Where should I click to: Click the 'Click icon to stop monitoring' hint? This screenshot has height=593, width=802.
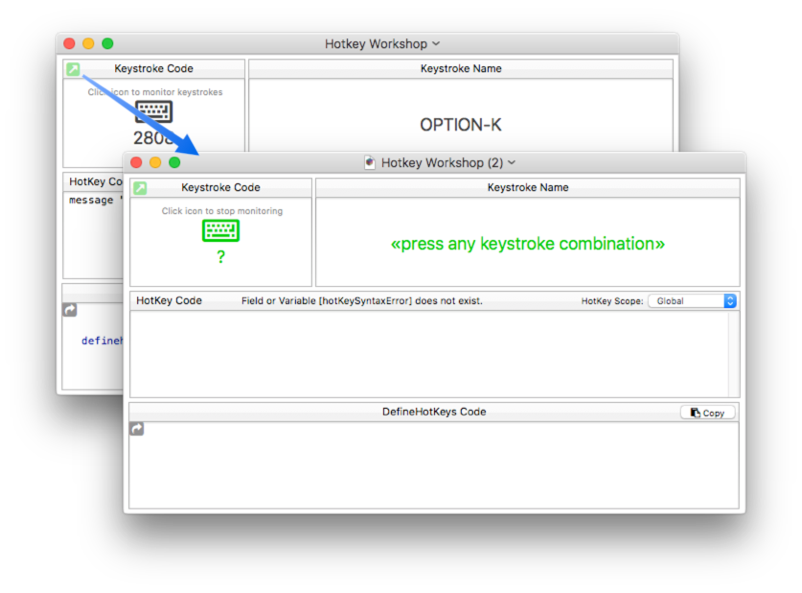[x=222, y=211]
